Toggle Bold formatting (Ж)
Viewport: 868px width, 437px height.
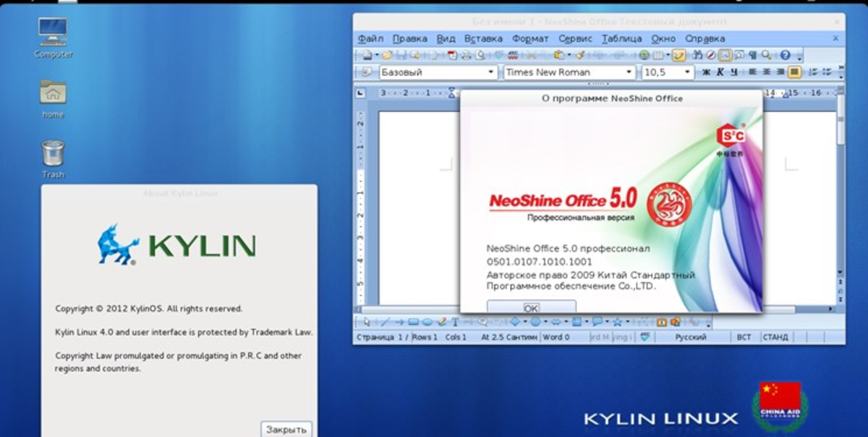[x=707, y=72]
